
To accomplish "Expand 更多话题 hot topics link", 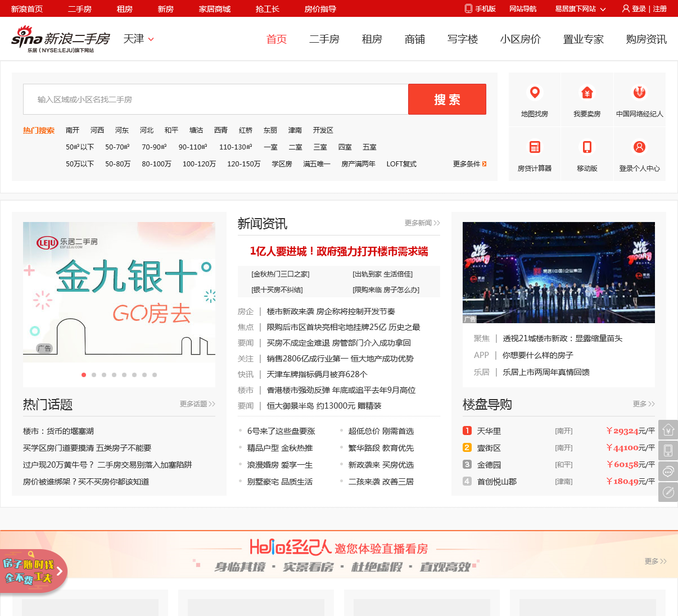I will pos(197,404).
